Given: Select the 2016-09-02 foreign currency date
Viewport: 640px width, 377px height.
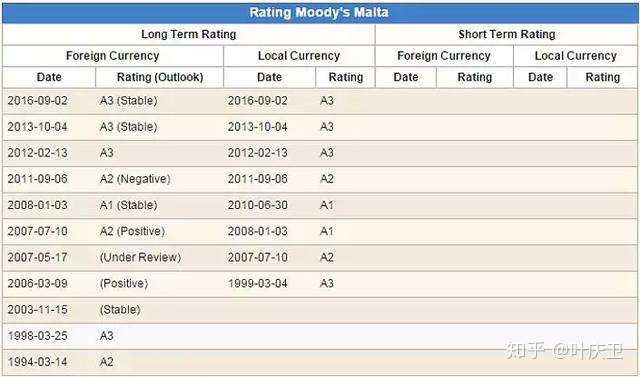Looking at the screenshot, I should (x=38, y=101).
